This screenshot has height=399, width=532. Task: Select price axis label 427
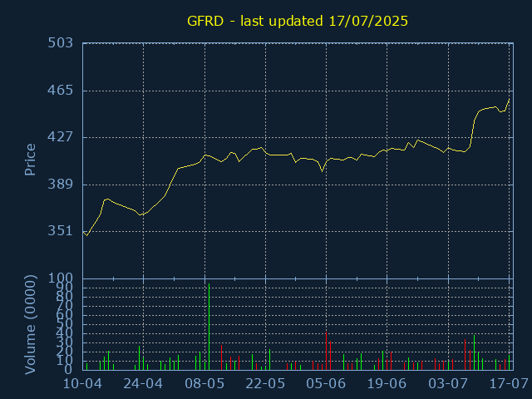(x=61, y=137)
